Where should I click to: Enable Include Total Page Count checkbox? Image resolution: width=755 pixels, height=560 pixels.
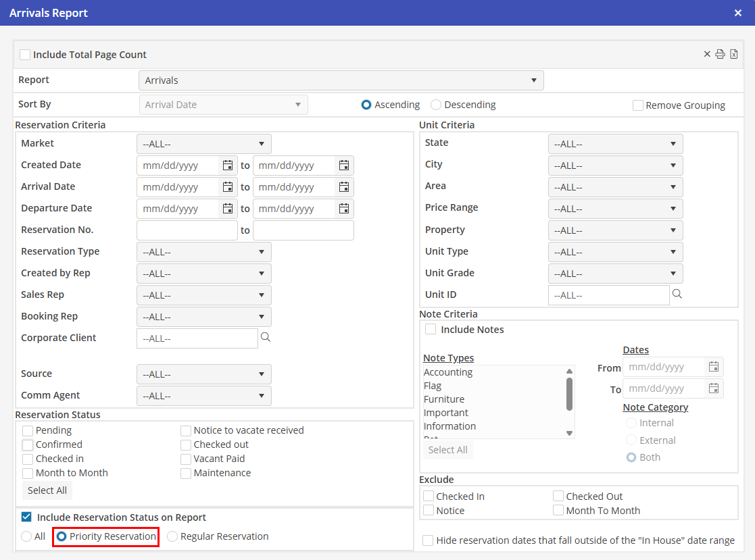(25, 55)
